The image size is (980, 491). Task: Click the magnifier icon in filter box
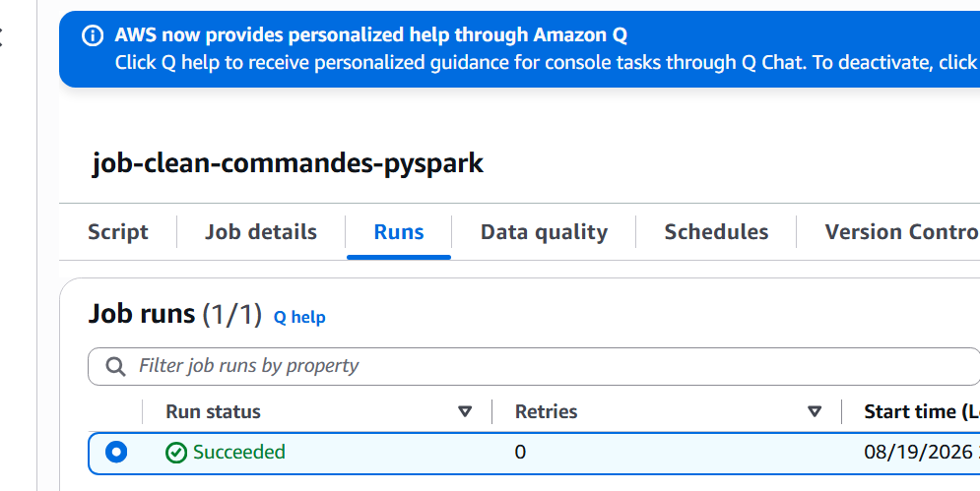115,366
